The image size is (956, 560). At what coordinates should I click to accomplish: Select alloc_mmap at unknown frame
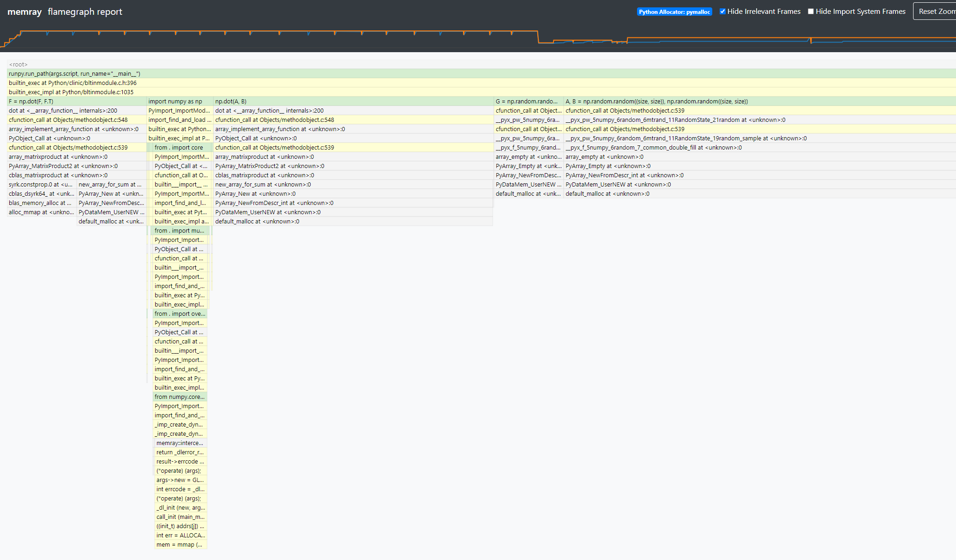click(x=41, y=212)
